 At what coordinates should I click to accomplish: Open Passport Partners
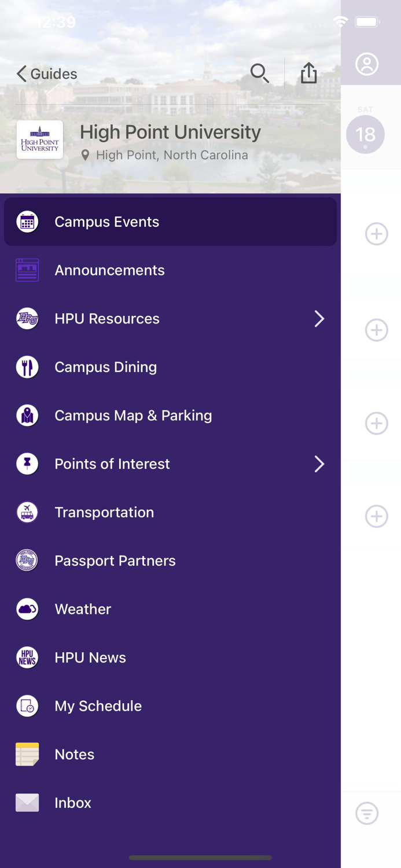point(27,560)
